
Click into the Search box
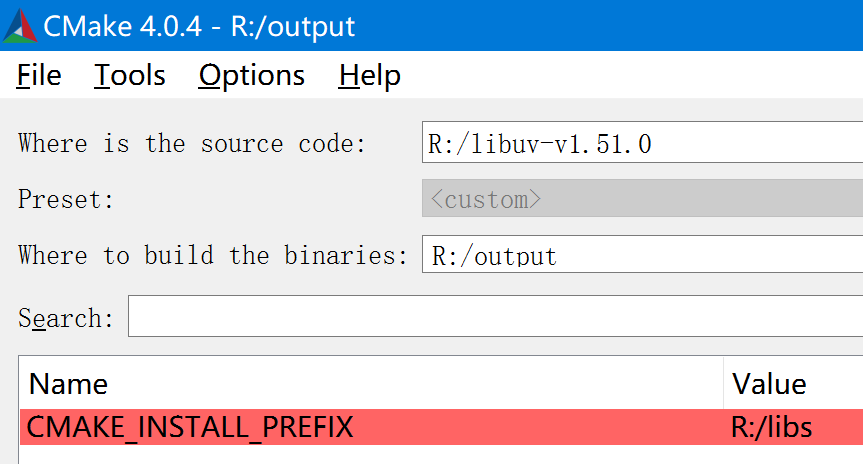495,317
